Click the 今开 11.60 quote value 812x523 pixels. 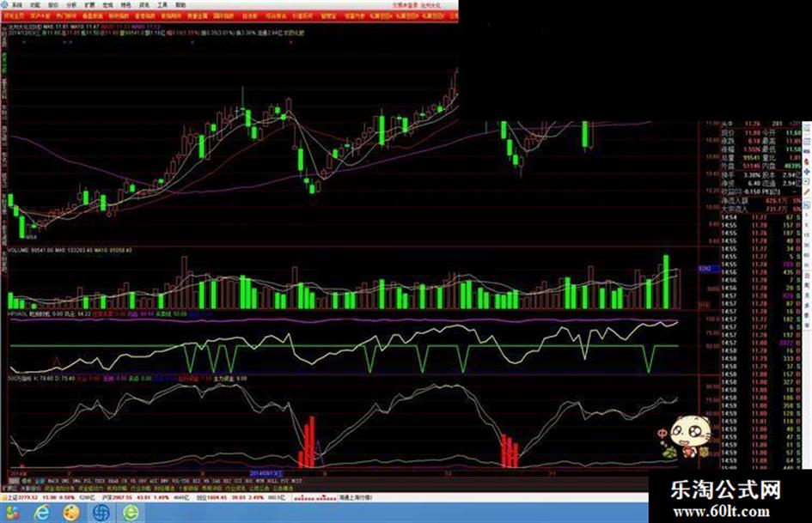[793, 133]
